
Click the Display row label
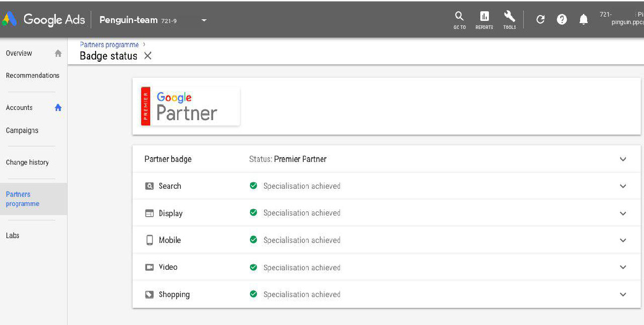click(x=171, y=213)
